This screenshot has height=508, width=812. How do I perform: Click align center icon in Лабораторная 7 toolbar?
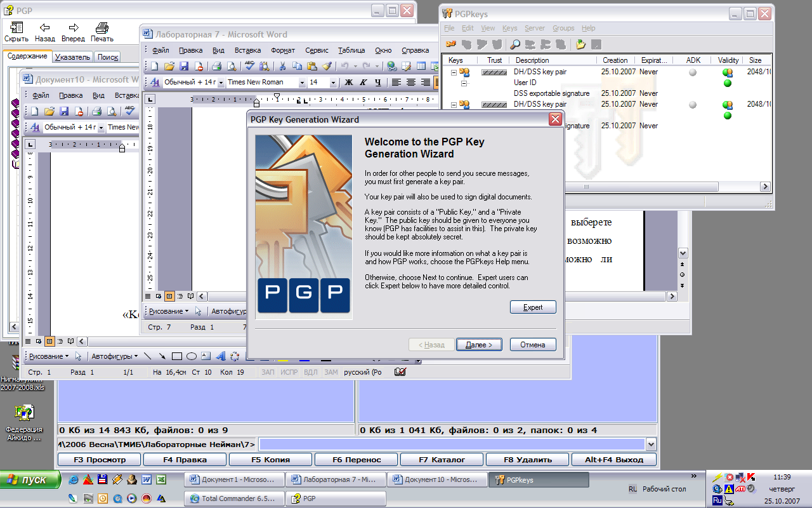tap(411, 83)
